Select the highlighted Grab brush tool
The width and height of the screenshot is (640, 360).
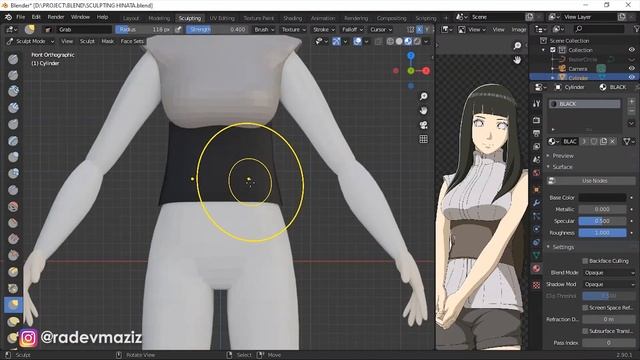point(13,304)
